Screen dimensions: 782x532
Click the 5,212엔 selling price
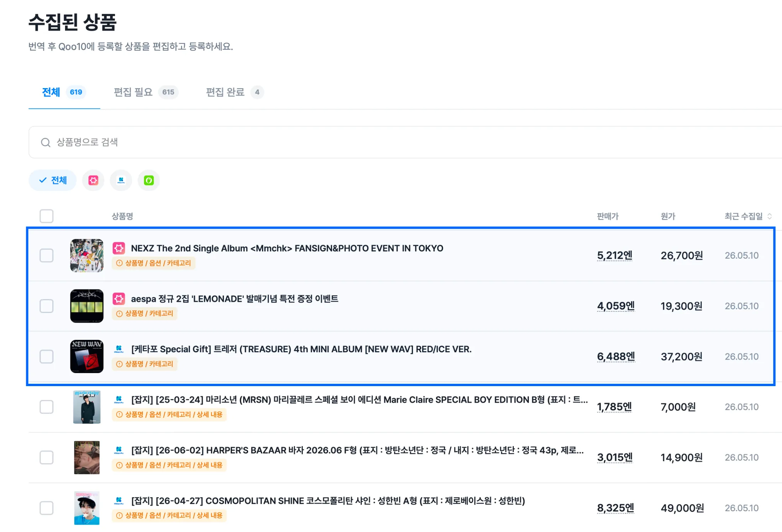click(614, 256)
